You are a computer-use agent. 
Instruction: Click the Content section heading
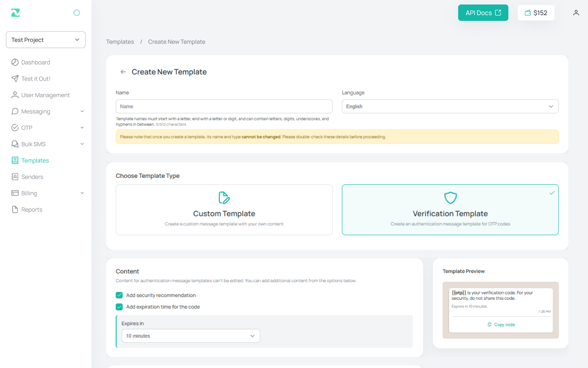(x=127, y=272)
